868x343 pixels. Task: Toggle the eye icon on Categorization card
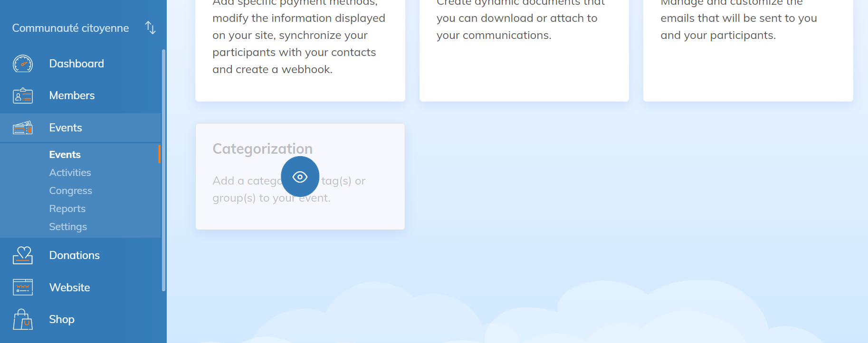tap(300, 177)
